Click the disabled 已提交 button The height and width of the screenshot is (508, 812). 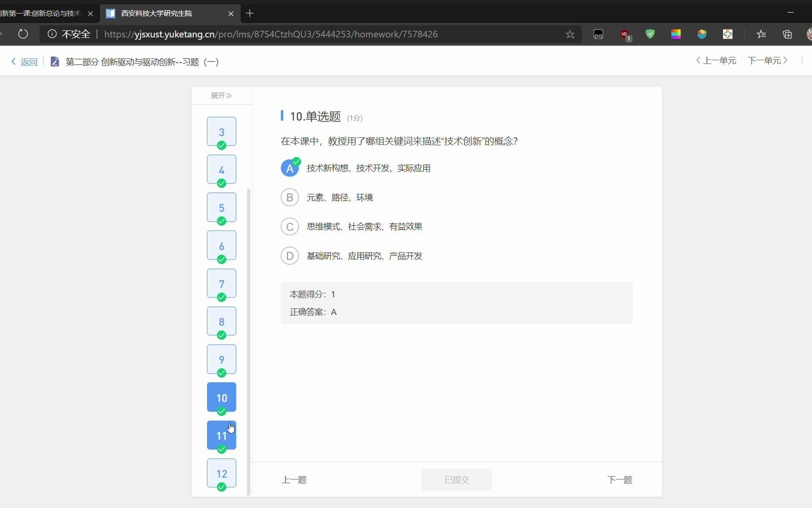pyautogui.click(x=457, y=480)
